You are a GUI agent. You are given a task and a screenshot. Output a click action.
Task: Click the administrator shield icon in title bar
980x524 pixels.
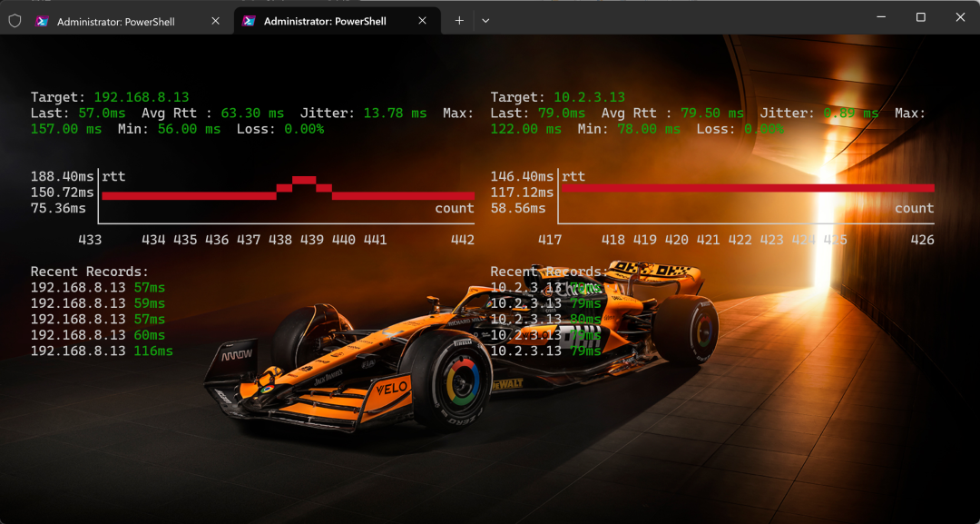pyautogui.click(x=15, y=21)
